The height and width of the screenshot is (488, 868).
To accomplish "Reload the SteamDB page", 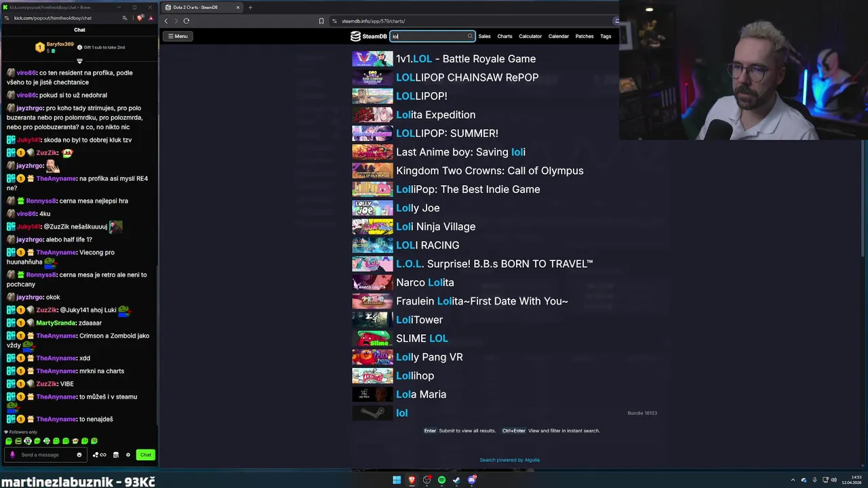I will 186,21.
